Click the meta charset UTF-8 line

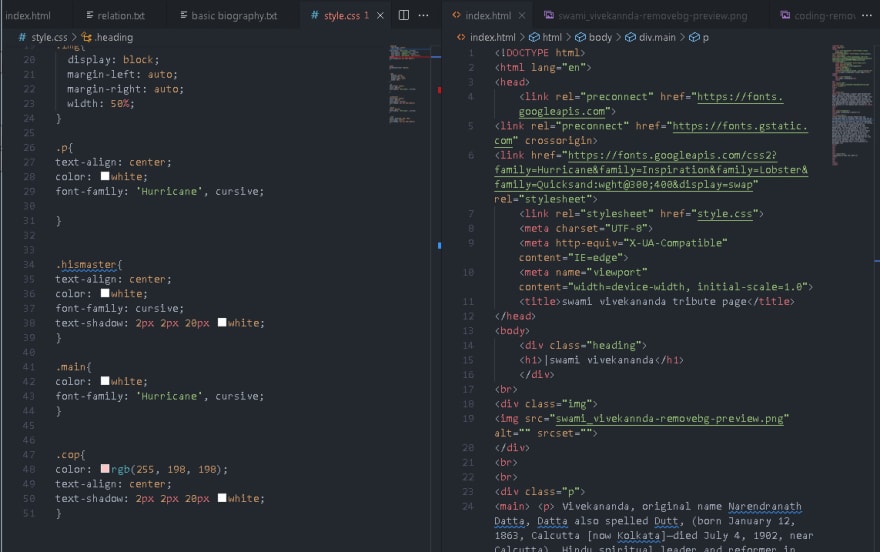(x=585, y=228)
